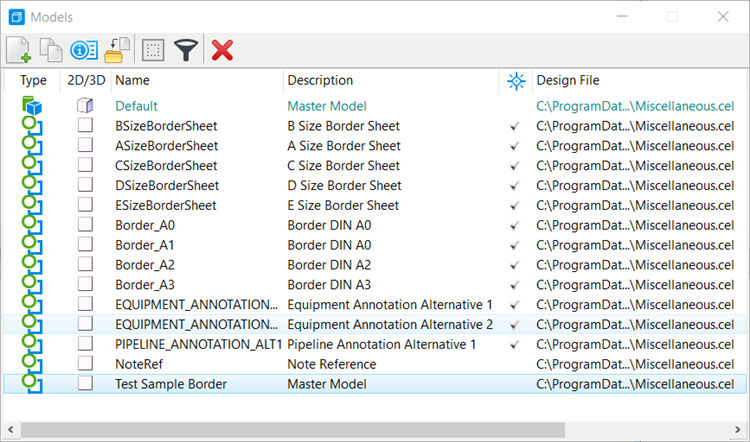The width and height of the screenshot is (750, 442).
Task: Sort by Name column header
Action: [132, 80]
